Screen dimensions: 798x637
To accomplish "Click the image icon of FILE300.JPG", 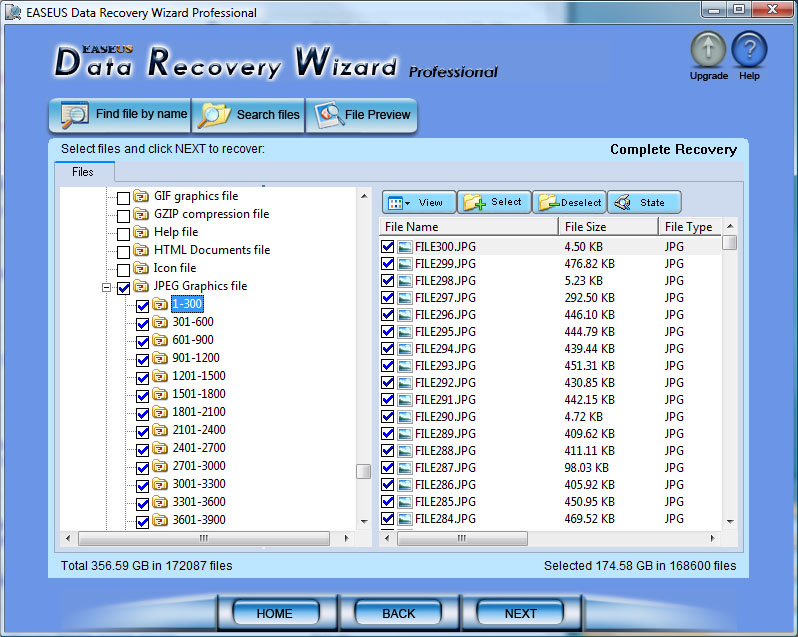I will (405, 247).
